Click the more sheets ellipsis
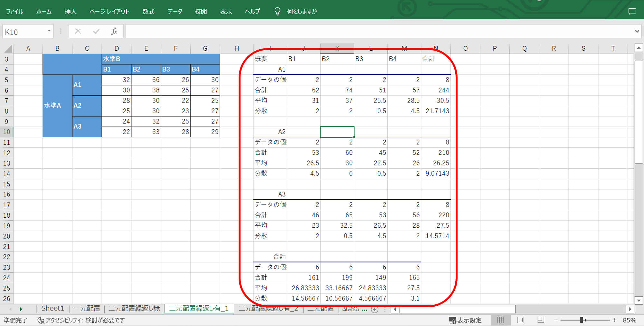The image size is (644, 326). tap(364, 310)
